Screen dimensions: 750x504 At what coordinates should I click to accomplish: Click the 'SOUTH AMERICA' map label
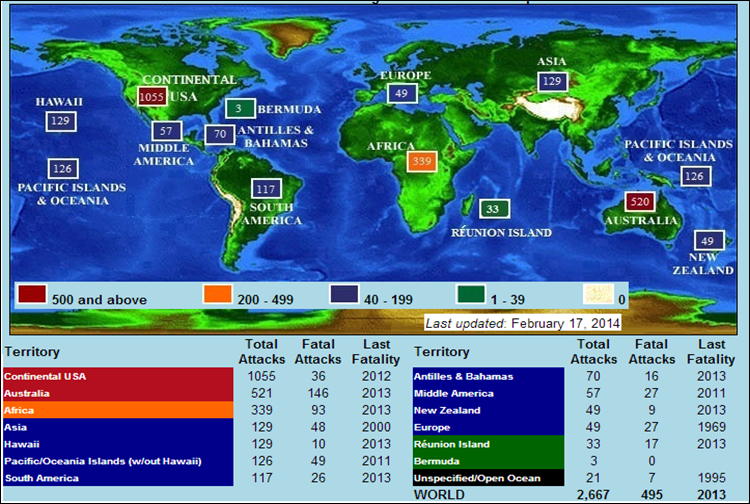point(271,214)
